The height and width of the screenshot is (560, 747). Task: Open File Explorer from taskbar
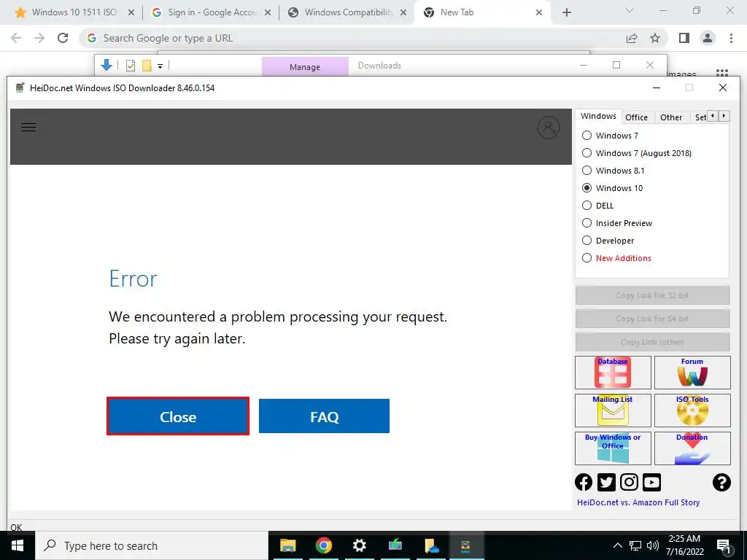[287, 545]
